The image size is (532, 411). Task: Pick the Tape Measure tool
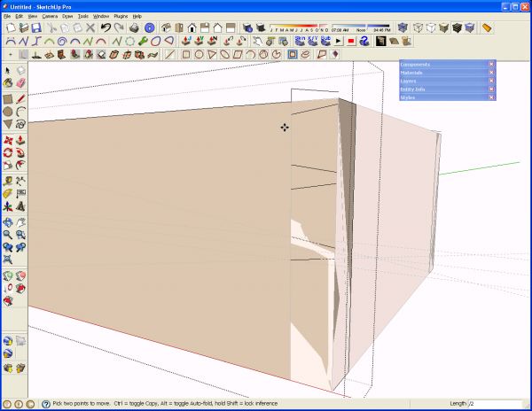(8, 182)
